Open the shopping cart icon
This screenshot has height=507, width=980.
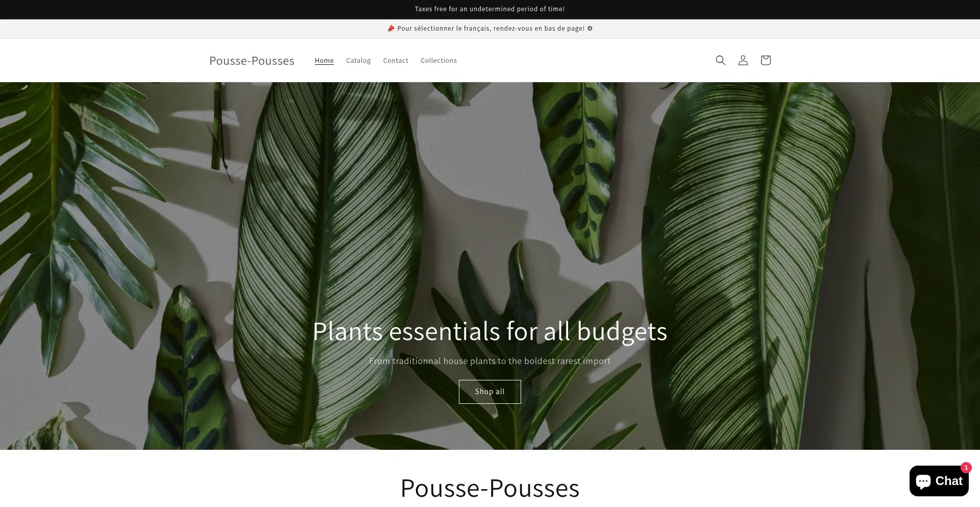(765, 60)
